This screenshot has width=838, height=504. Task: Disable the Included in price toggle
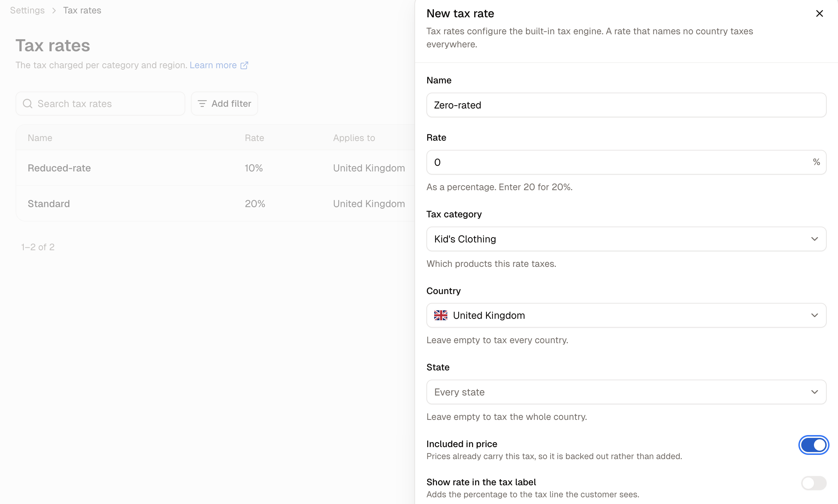[x=814, y=445]
